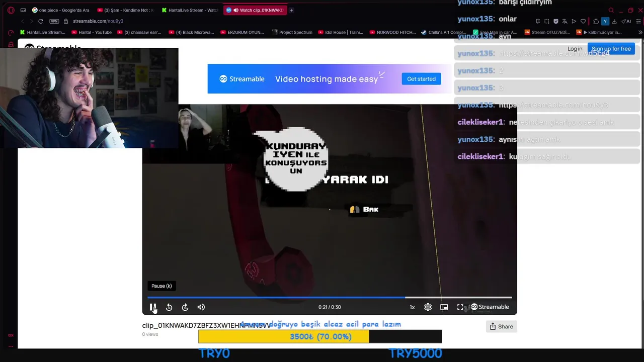Open a new browser tab
Viewport: 644px width, 362px height.
pos(291,10)
